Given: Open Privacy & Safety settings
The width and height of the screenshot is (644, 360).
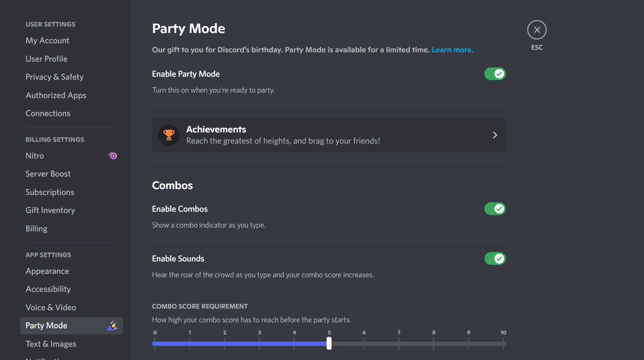Looking at the screenshot, I should tap(54, 77).
